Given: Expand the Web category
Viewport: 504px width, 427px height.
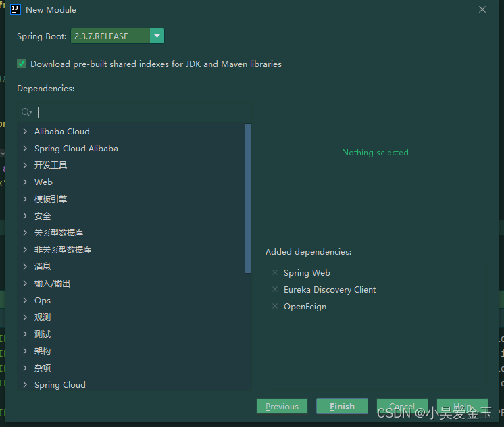Looking at the screenshot, I should 25,182.
